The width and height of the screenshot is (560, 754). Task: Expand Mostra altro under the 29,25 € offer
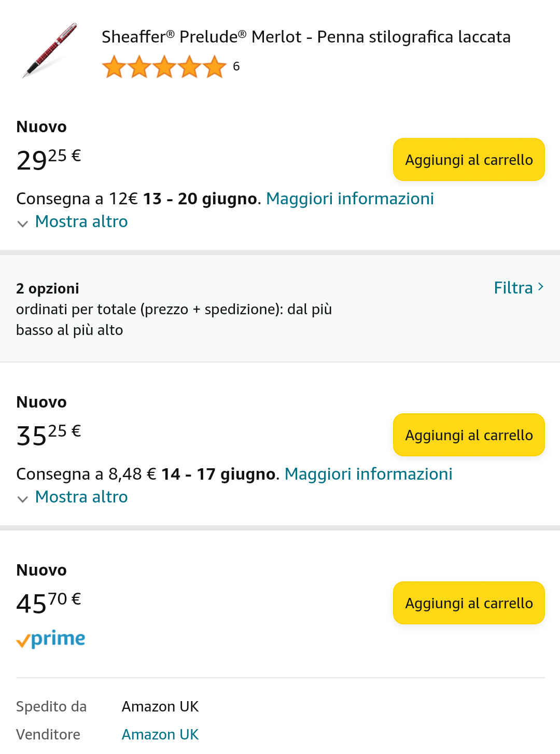(x=81, y=222)
